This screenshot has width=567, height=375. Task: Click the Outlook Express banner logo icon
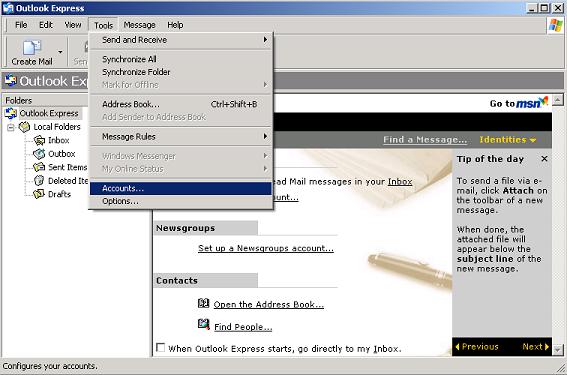point(11,80)
